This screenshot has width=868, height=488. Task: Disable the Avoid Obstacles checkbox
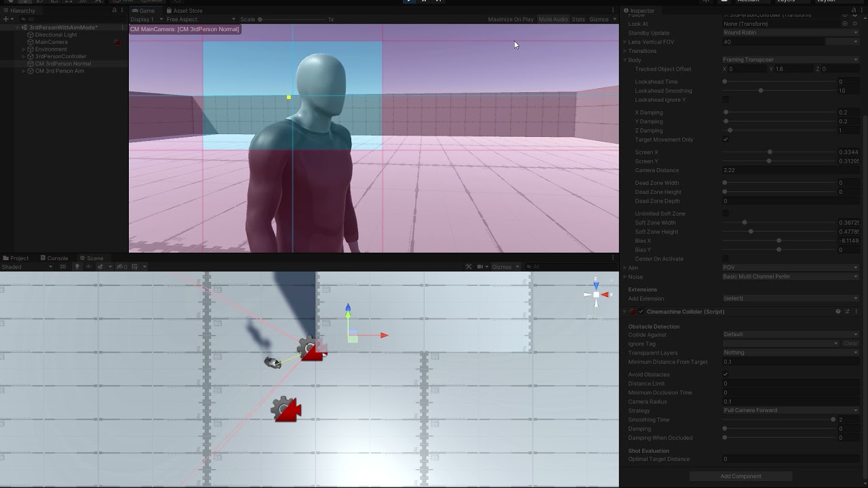tap(726, 373)
